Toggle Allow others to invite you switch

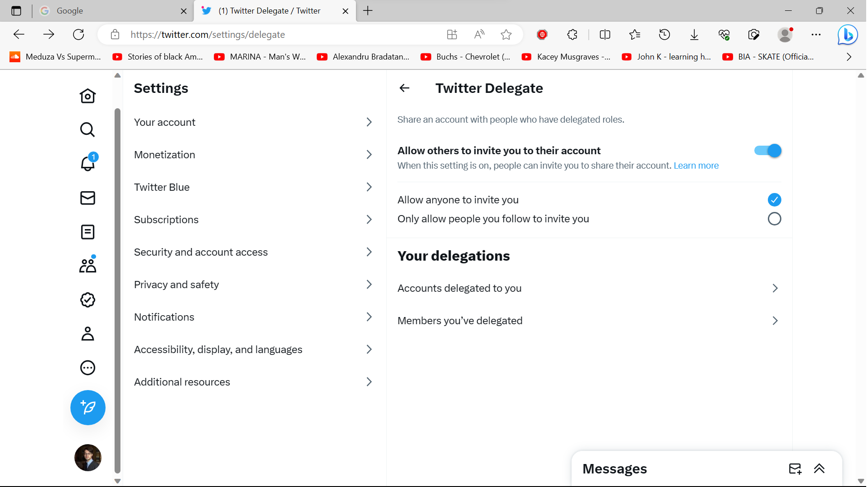click(768, 151)
